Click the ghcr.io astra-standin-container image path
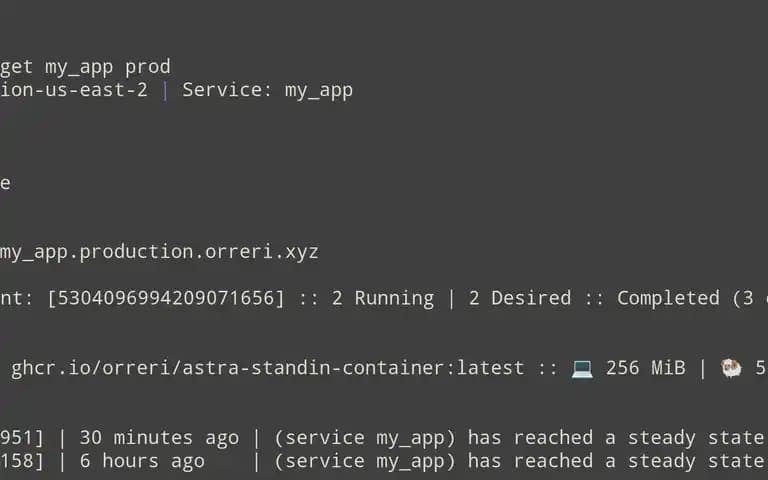Screen dimensions: 768x480 point(267,368)
